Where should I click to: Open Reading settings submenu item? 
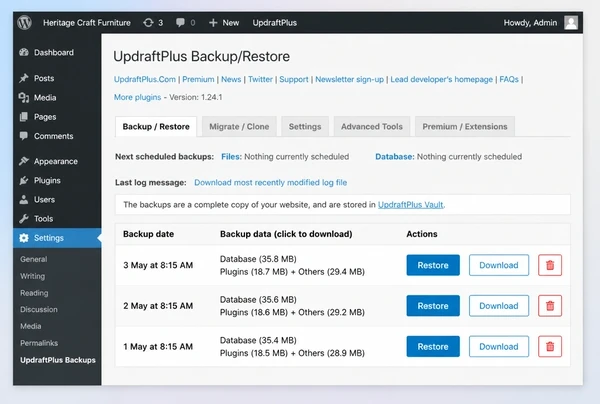pyautogui.click(x=34, y=293)
